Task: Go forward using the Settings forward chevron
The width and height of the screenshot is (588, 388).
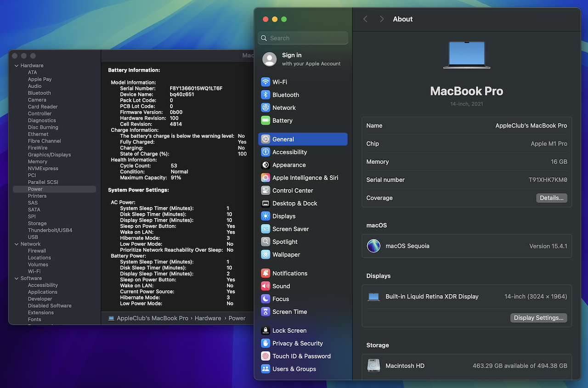Action: click(x=381, y=19)
